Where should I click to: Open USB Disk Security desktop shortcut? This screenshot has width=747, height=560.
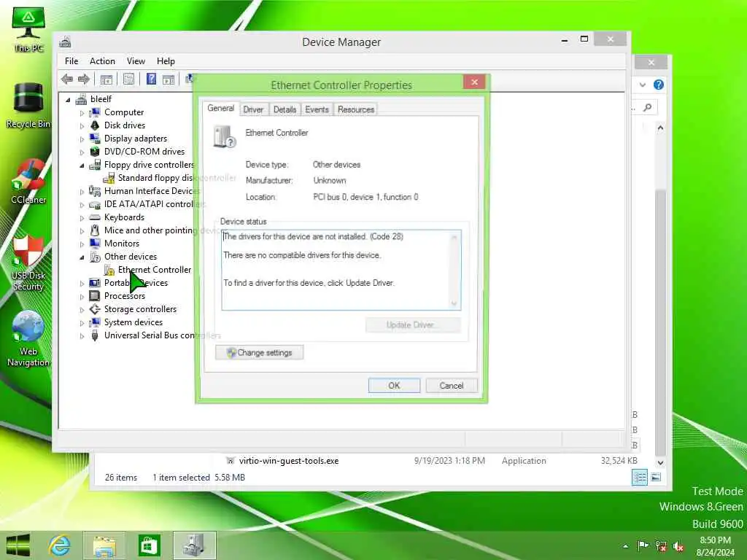point(28,262)
